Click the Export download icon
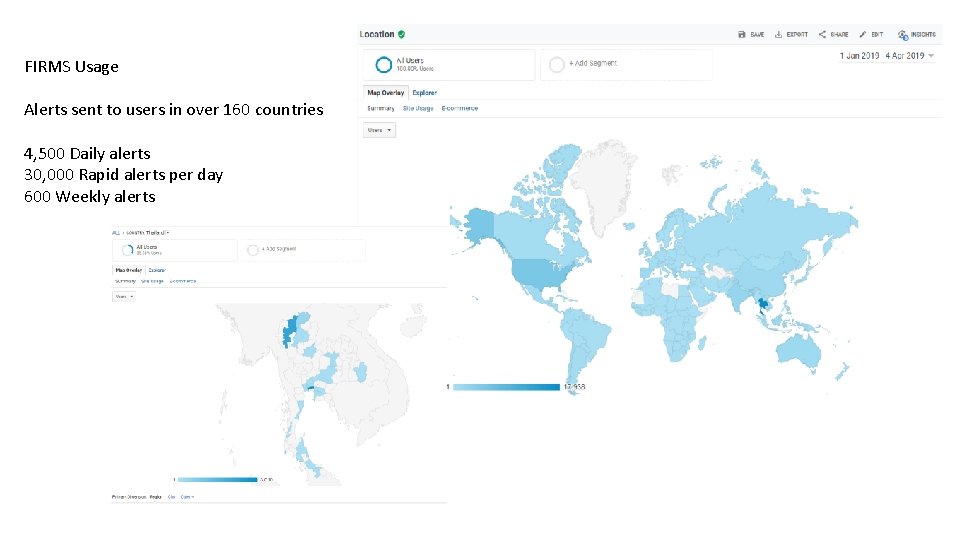960x540 pixels. coord(779,34)
